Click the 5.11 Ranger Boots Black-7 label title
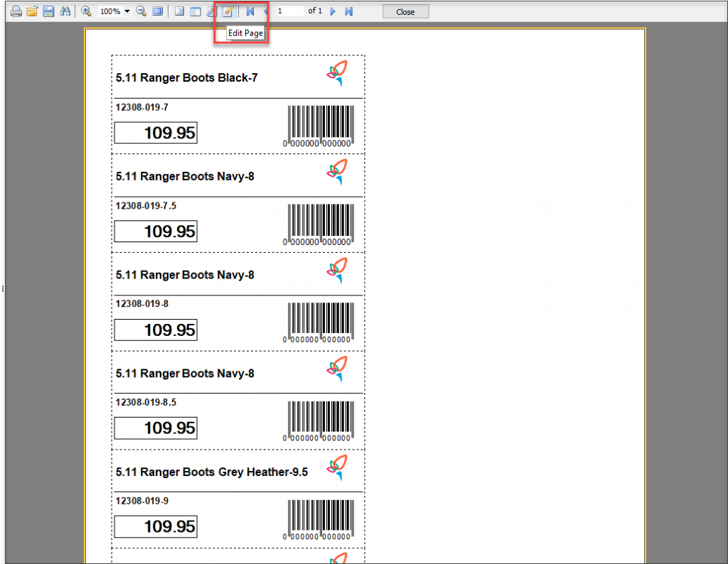Viewport: 728px width, 564px height. (186, 78)
